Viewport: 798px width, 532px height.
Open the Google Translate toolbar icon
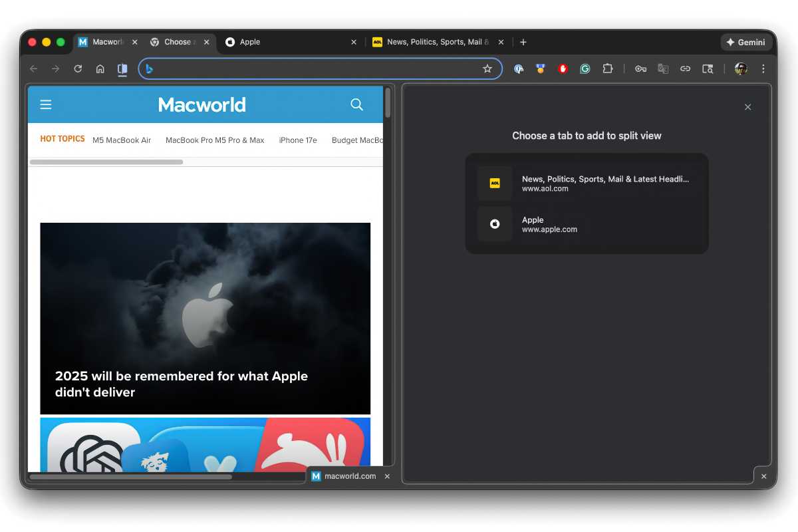[663, 68]
